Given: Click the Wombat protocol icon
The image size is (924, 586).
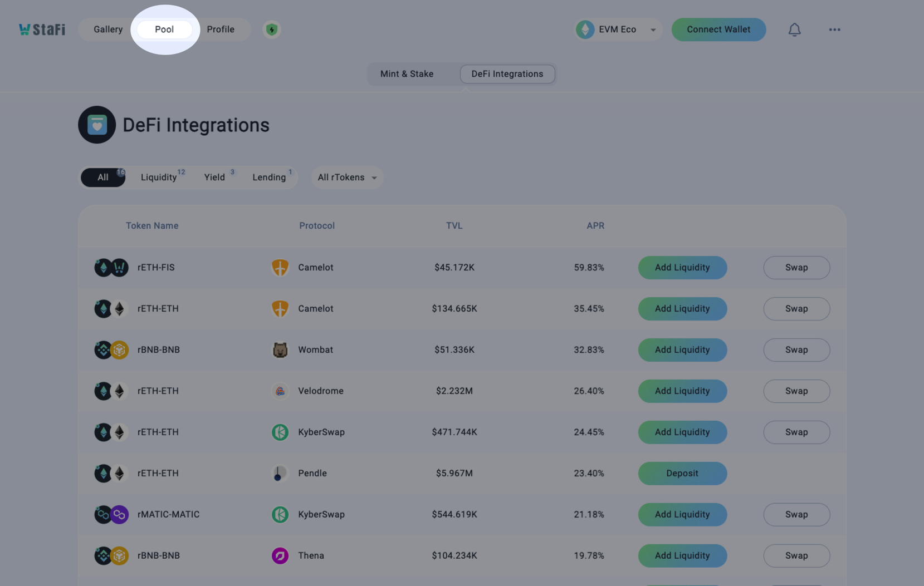Looking at the screenshot, I should [280, 350].
